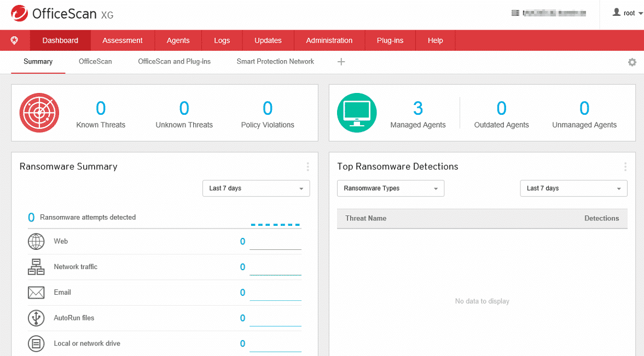
Task: Open dashboard settings gear icon
Action: pyautogui.click(x=632, y=62)
